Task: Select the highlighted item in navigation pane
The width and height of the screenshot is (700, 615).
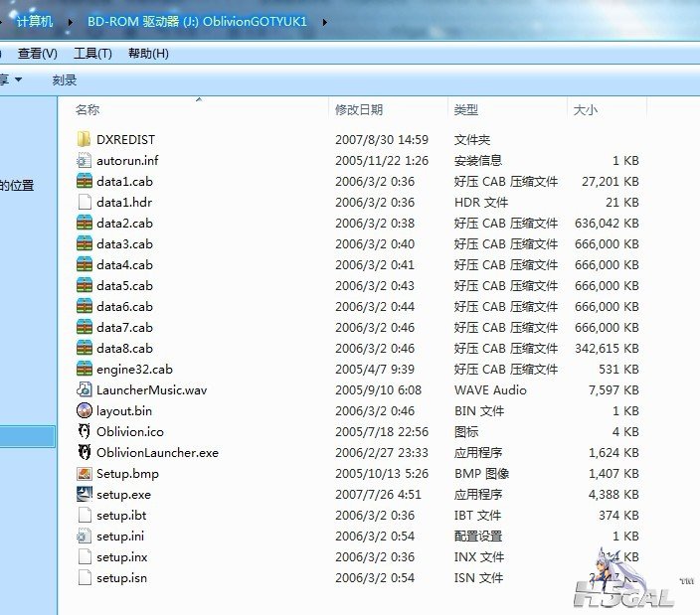Action: pyautogui.click(x=27, y=436)
